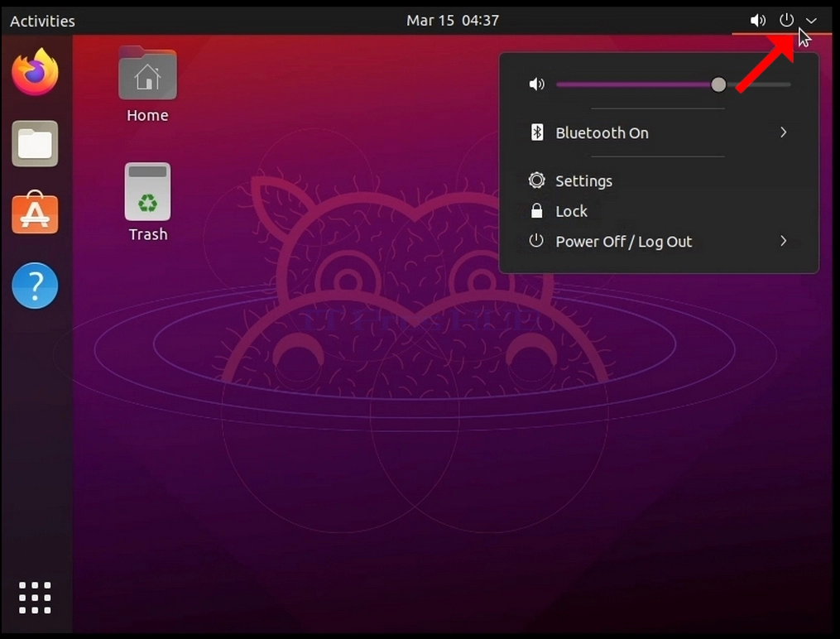
Task: Click the power icon in top bar
Action: click(x=786, y=21)
